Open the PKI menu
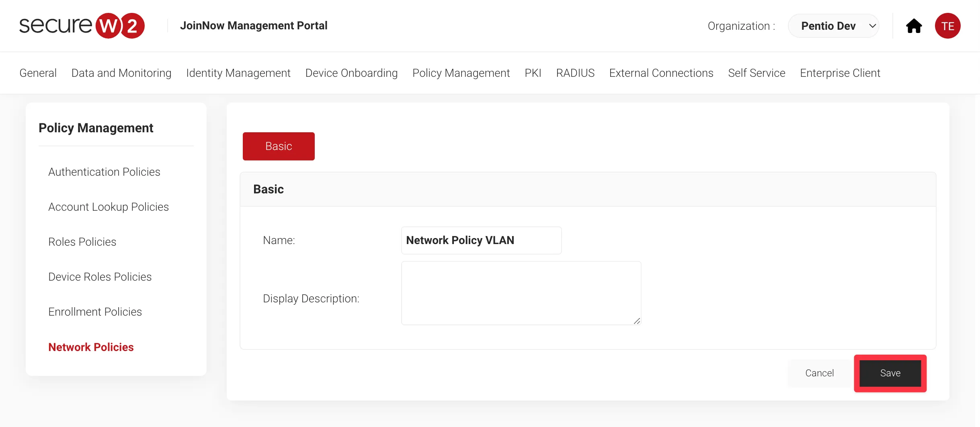The height and width of the screenshot is (427, 980). pos(533,73)
